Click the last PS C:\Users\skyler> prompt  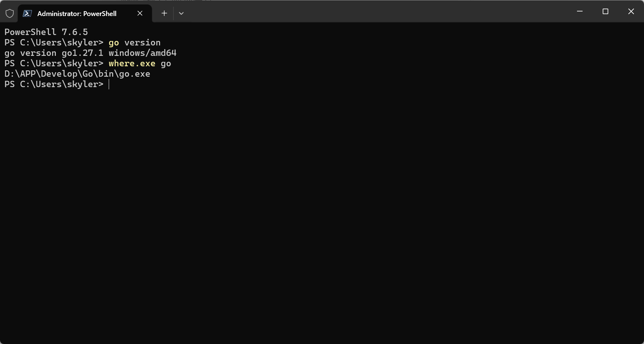click(54, 84)
